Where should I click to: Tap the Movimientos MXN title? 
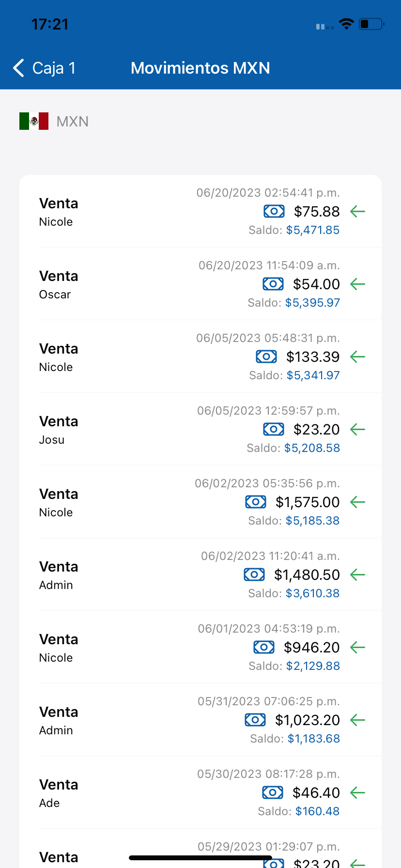(x=200, y=68)
